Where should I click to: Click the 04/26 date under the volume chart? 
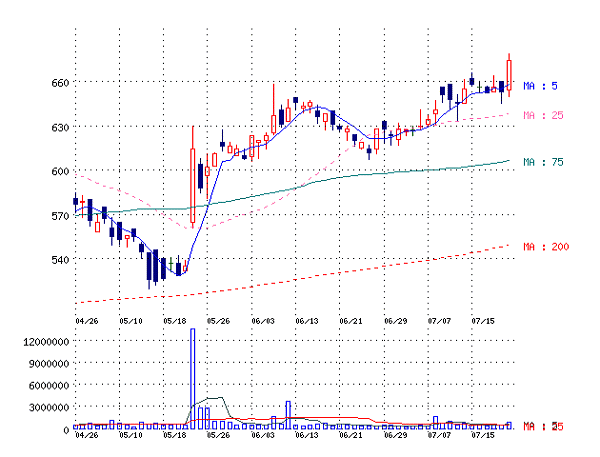(x=86, y=435)
